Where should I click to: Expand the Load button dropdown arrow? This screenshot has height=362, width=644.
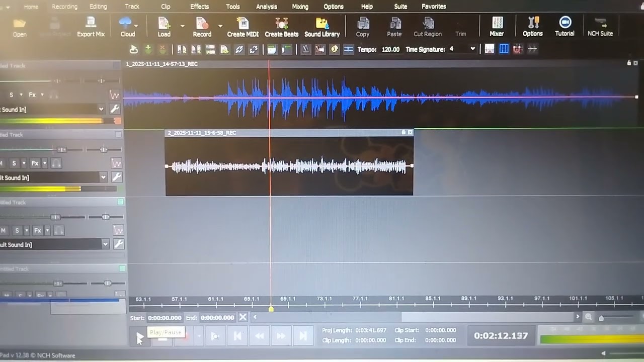tap(182, 26)
